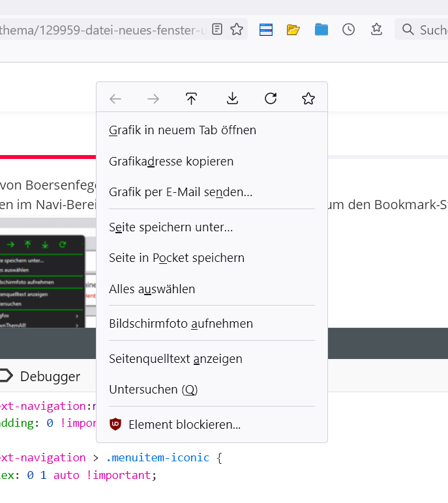
Task: Click the bookmark star in context menu
Action: point(308,98)
